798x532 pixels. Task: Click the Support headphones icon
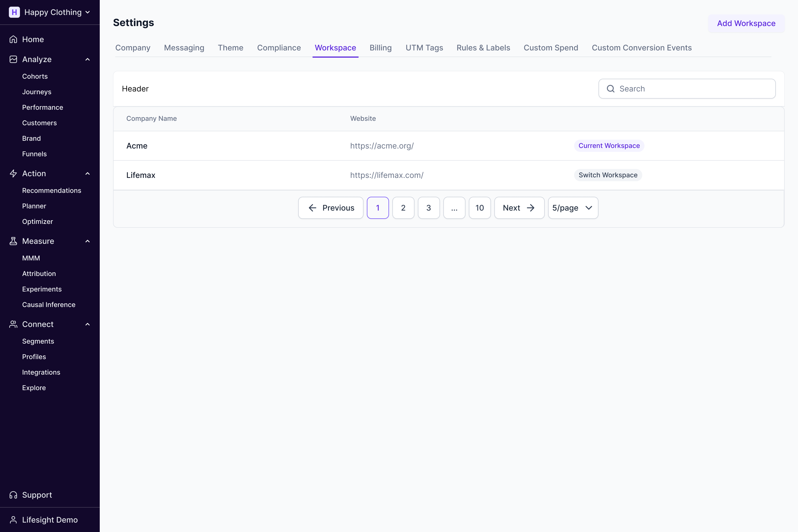[x=13, y=495]
